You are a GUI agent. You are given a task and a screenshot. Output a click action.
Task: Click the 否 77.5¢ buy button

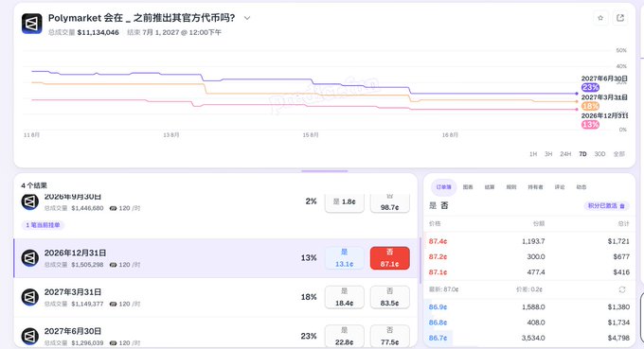coord(390,336)
